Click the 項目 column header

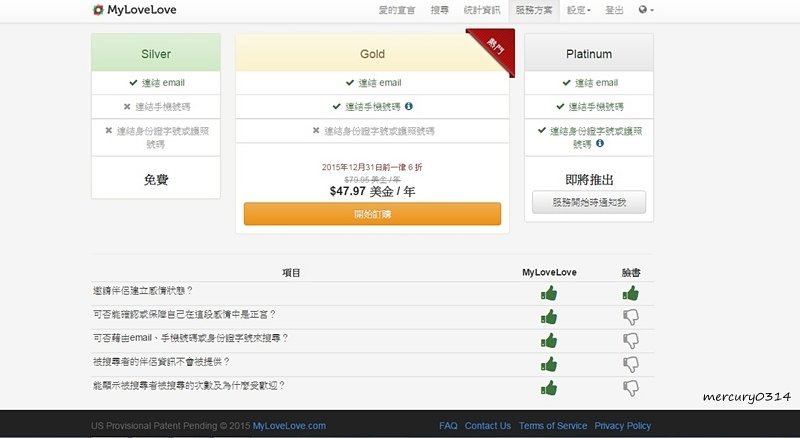[291, 273]
